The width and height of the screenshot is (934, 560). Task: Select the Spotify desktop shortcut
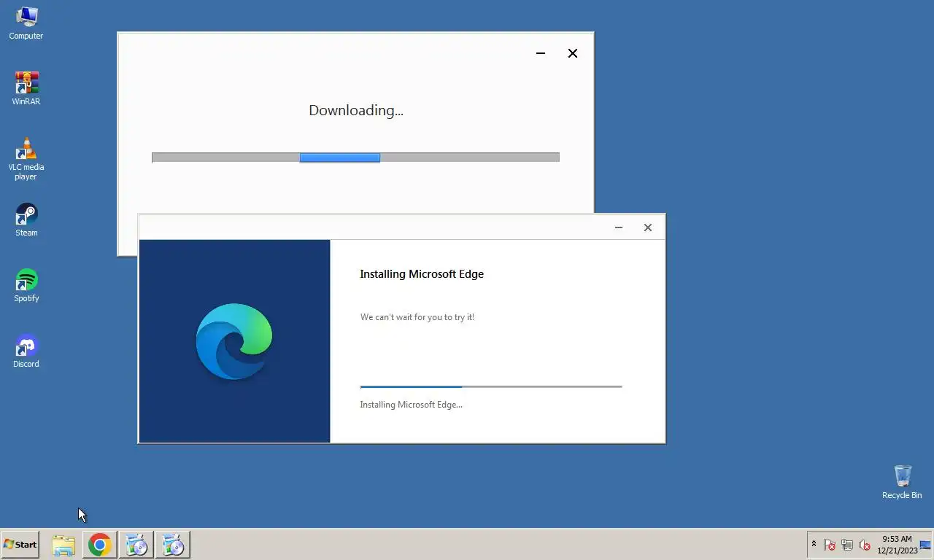(26, 285)
